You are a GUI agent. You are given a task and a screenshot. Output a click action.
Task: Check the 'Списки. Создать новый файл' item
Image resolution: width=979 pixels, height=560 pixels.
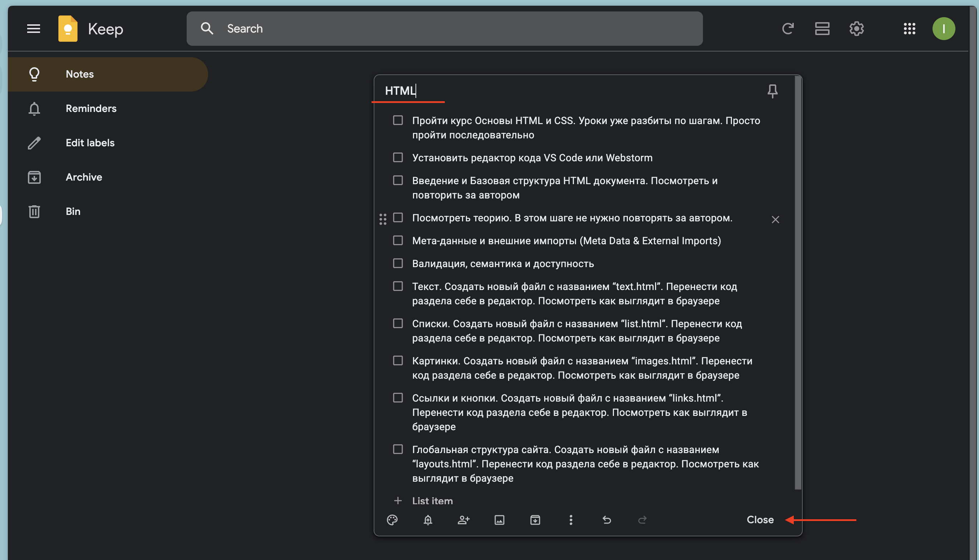(398, 323)
